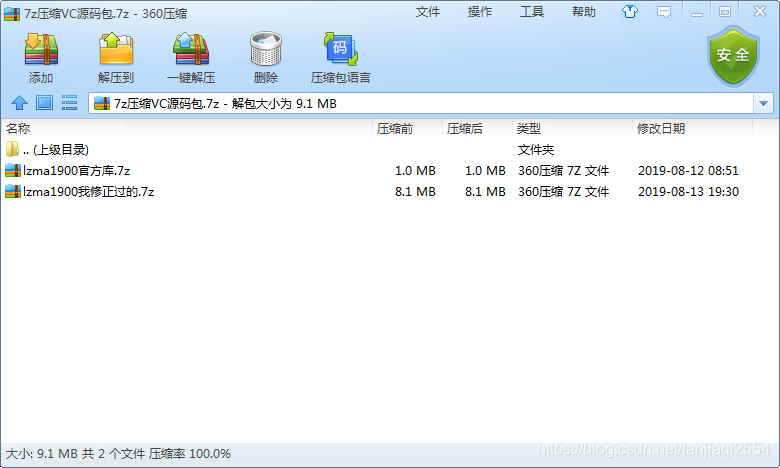Go up one level with blue arrow
The width and height of the screenshot is (780, 468).
[x=19, y=103]
